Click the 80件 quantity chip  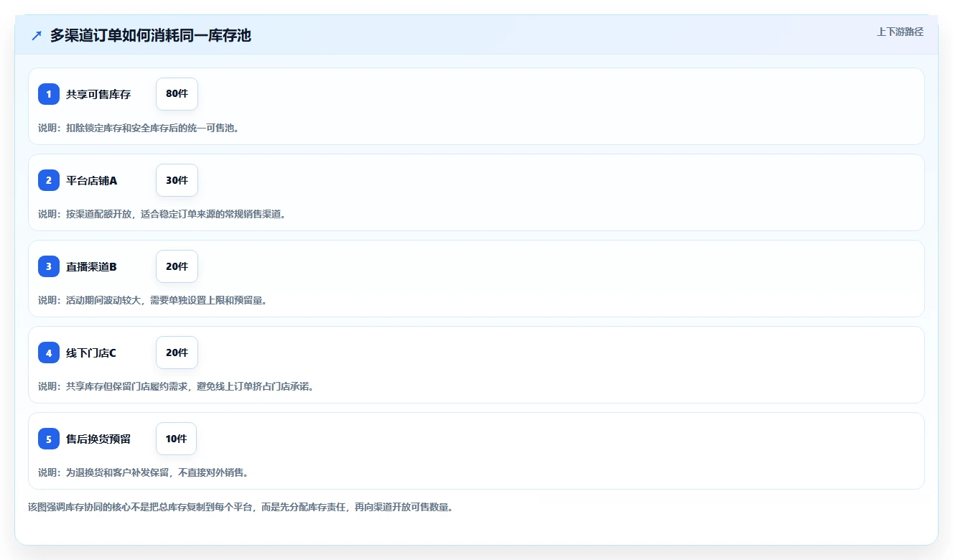click(177, 94)
